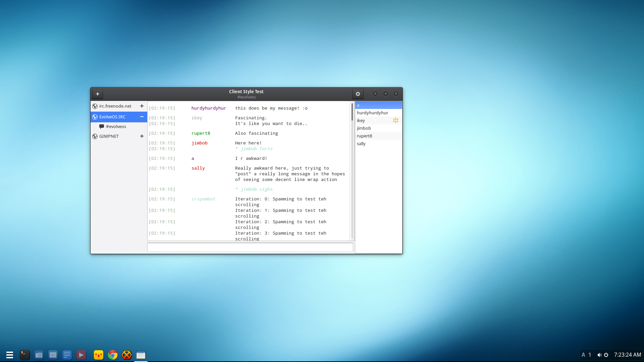The width and height of the screenshot is (644, 362).
Task: Open the gear settings menu
Action: pos(358,94)
